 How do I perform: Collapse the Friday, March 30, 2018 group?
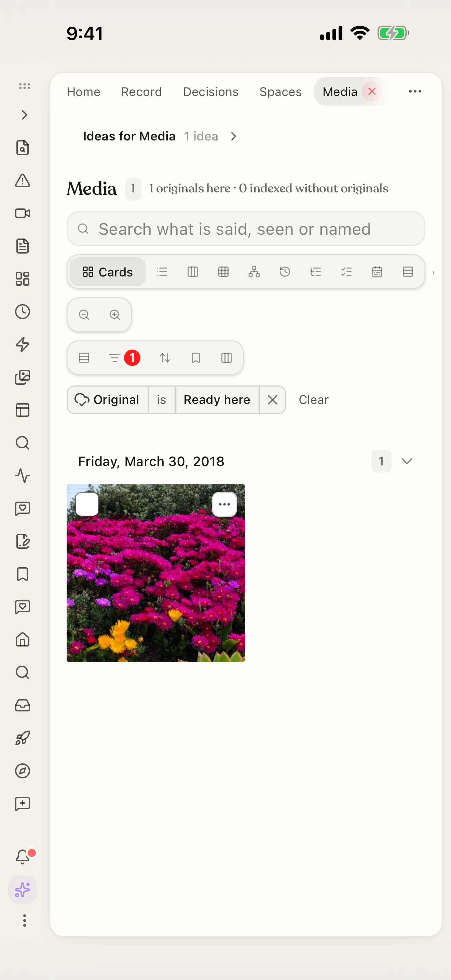(407, 461)
